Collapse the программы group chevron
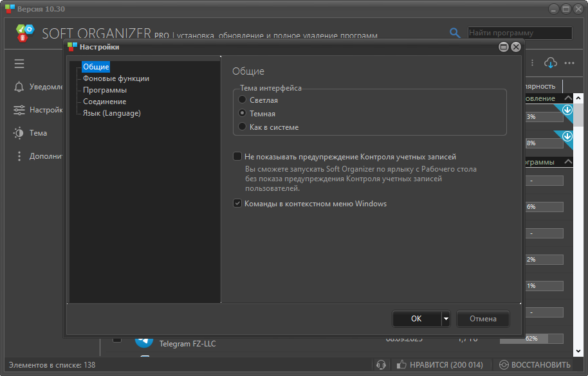The height and width of the screenshot is (376, 588). pos(567,162)
